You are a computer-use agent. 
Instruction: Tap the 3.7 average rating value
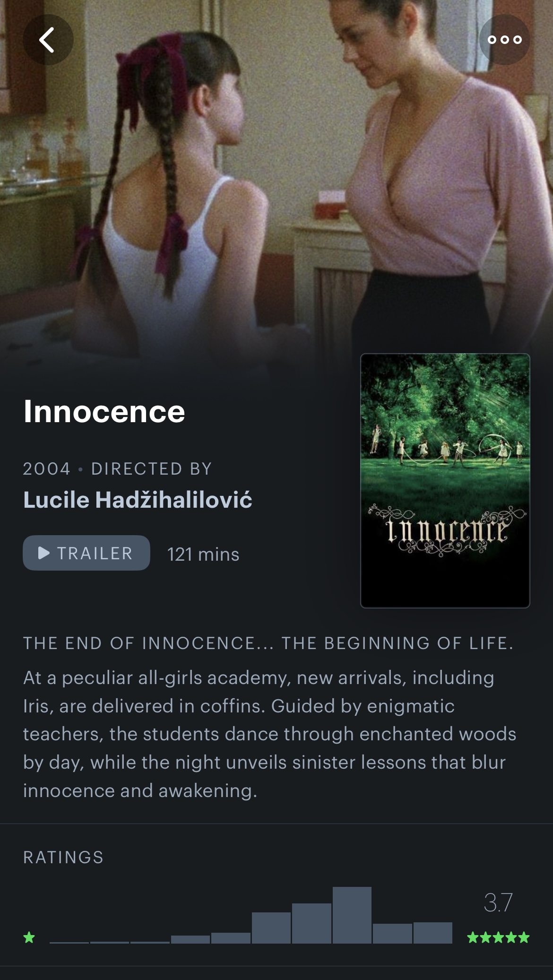pyautogui.click(x=498, y=902)
